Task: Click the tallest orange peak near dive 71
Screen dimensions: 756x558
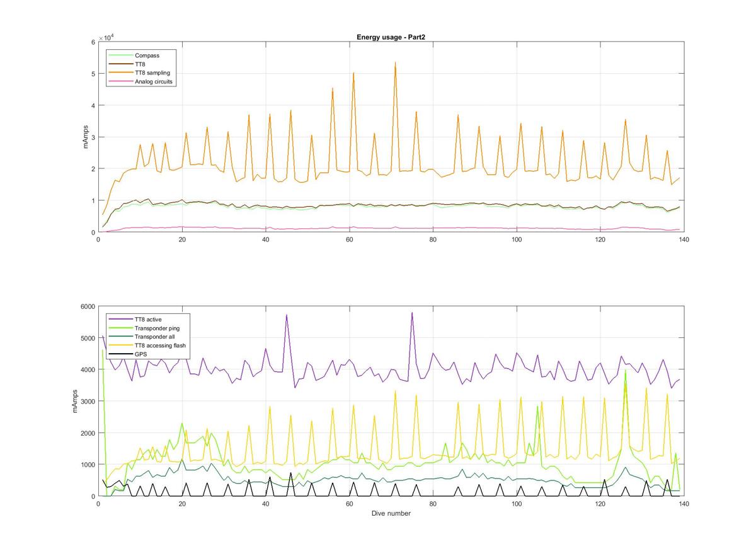Action: click(395, 63)
